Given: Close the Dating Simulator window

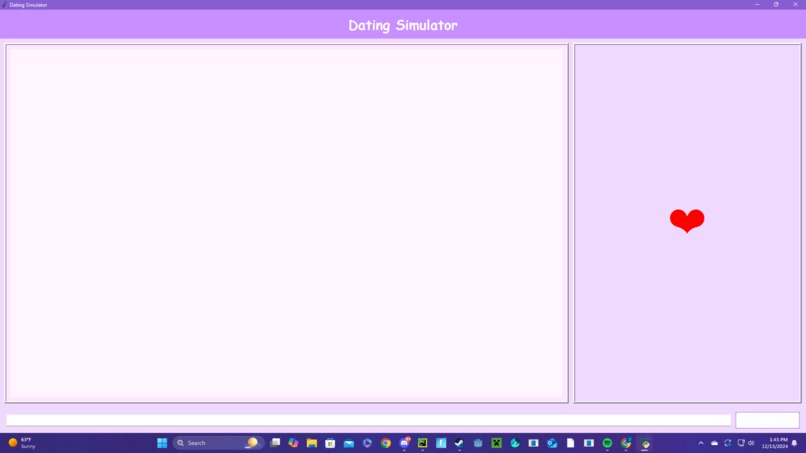Looking at the screenshot, I should tap(795, 4).
